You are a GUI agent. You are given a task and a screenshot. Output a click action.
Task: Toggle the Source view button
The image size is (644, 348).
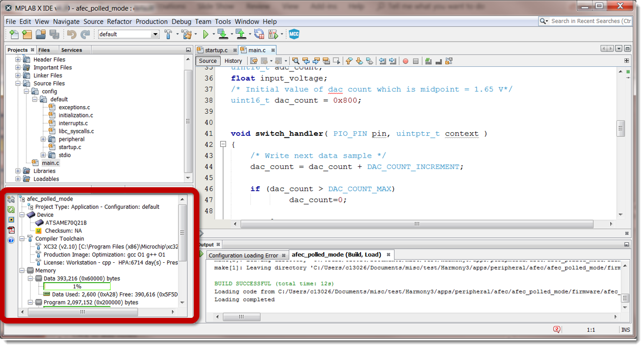pos(208,61)
